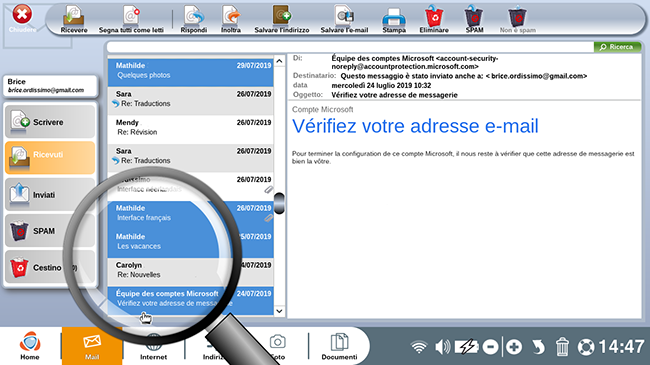The width and height of the screenshot is (650, 365).
Task: Open Mendy's Re: Révision email
Action: coord(191,129)
